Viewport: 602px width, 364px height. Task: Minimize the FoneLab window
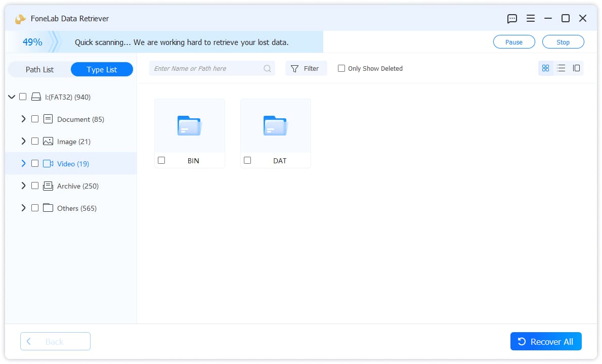(x=548, y=18)
